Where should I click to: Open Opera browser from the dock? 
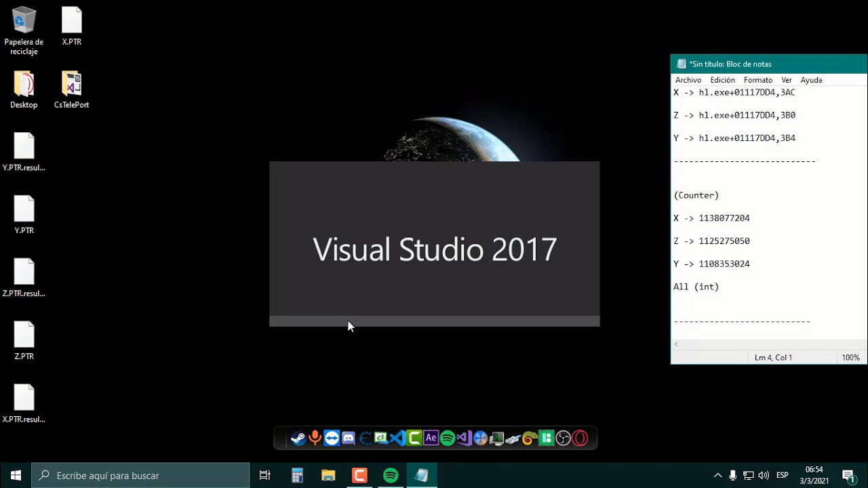point(580,439)
